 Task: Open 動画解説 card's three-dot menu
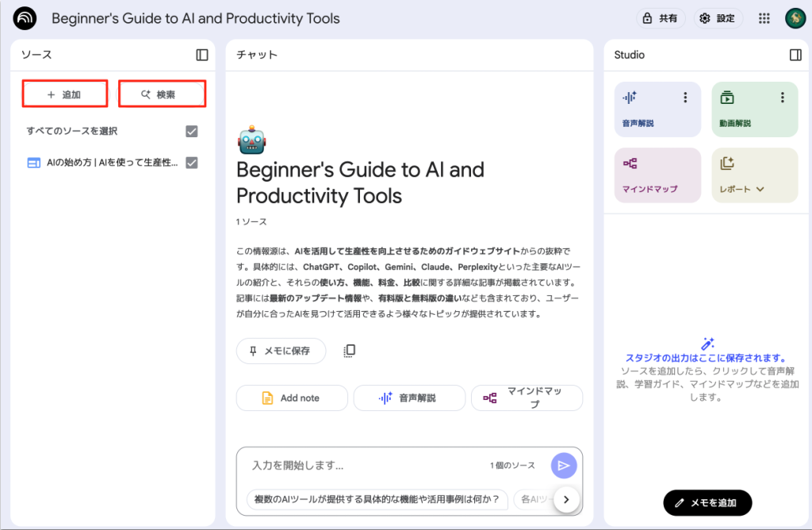click(782, 98)
